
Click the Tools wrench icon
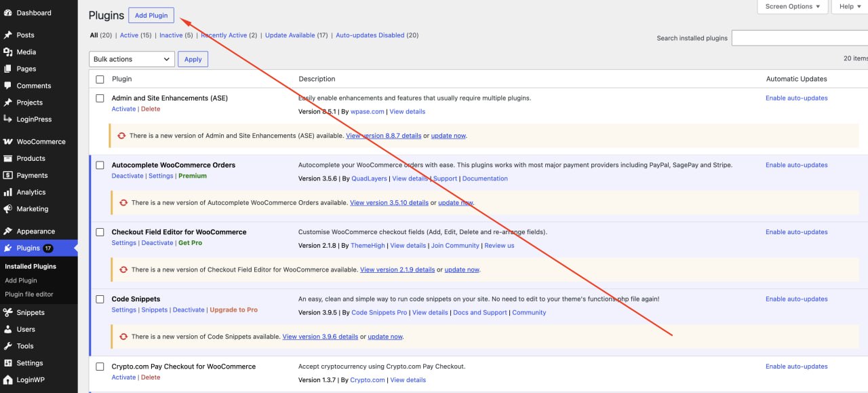pyautogui.click(x=8, y=347)
